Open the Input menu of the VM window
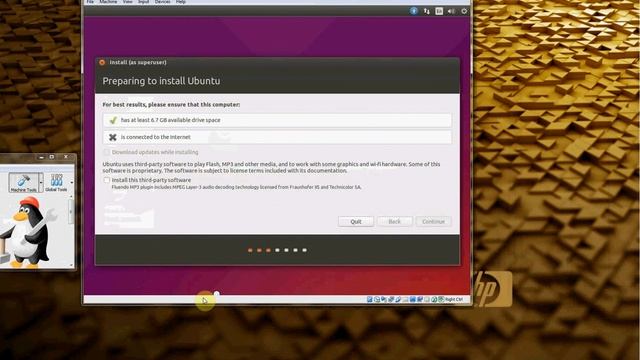 pos(143,2)
